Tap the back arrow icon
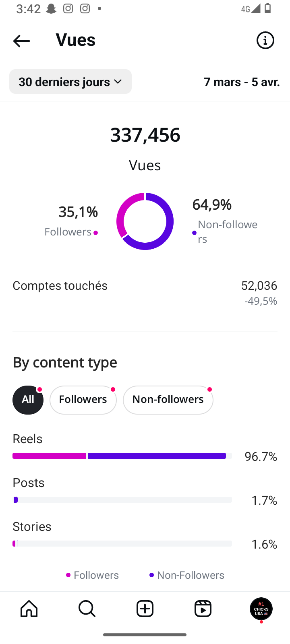Image resolution: width=290 pixels, height=644 pixels. (22, 41)
